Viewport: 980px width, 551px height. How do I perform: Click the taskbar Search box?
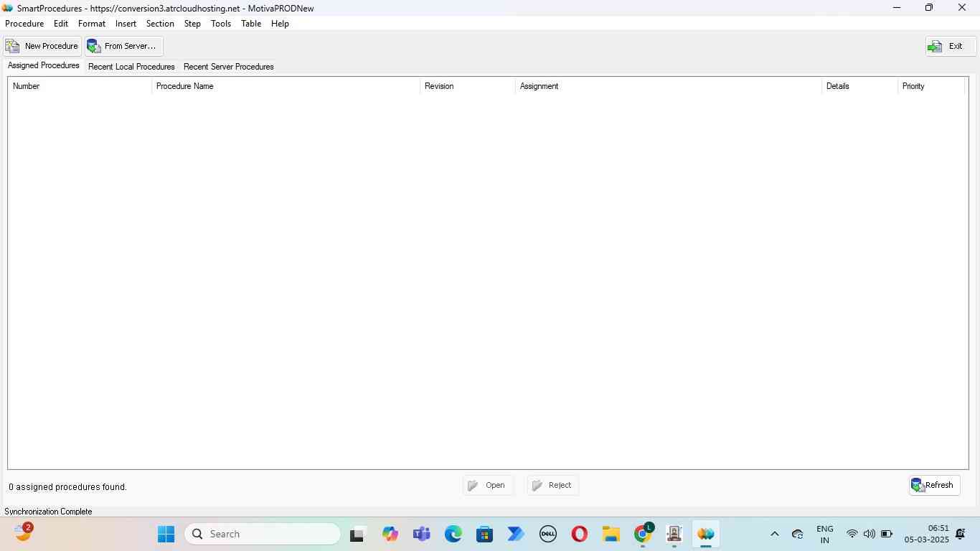263,534
